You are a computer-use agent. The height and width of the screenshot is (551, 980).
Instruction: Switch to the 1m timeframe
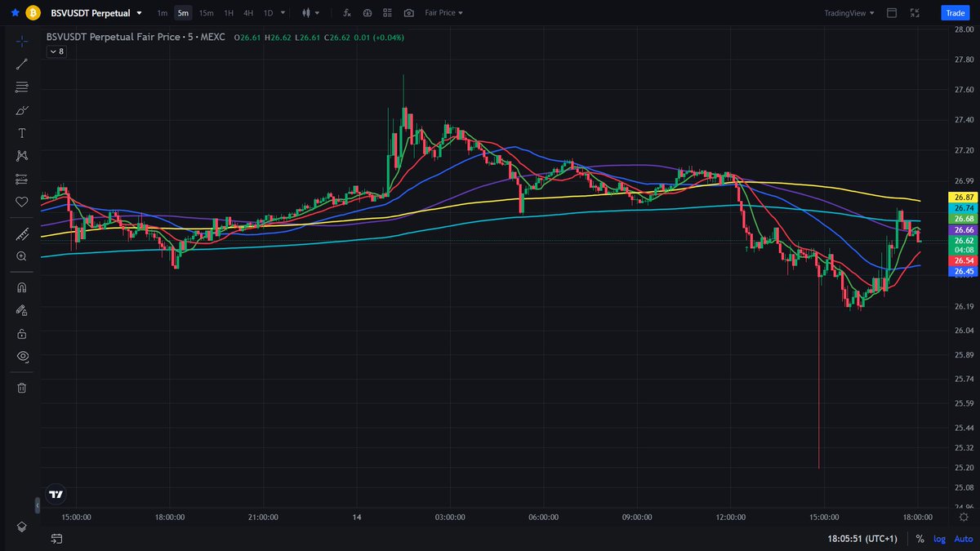[163, 13]
